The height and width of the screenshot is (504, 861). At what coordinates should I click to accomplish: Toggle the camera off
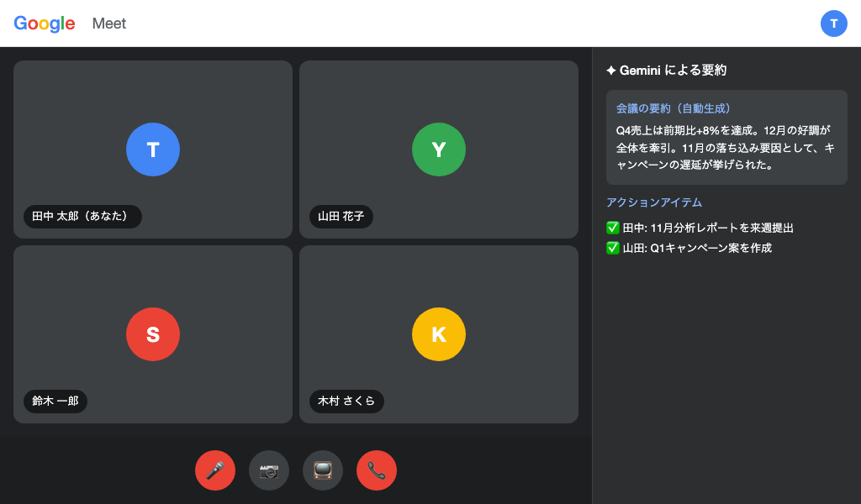pos(269,470)
